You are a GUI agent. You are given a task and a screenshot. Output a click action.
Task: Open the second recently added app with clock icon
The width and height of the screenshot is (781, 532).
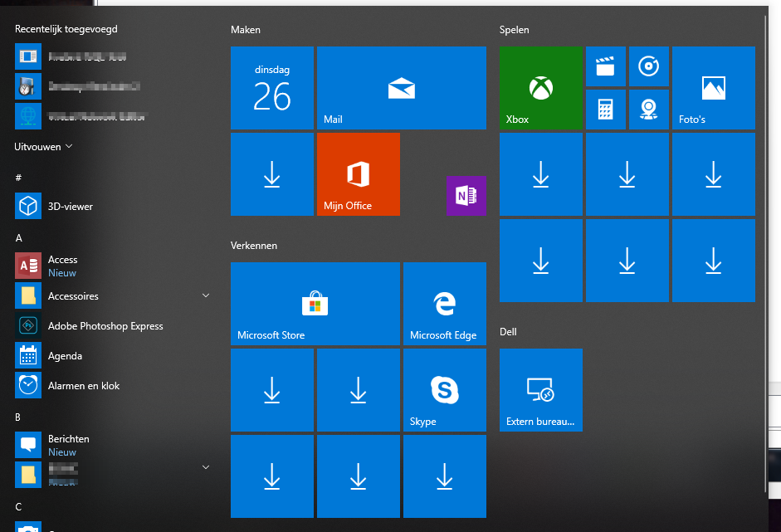(112, 86)
